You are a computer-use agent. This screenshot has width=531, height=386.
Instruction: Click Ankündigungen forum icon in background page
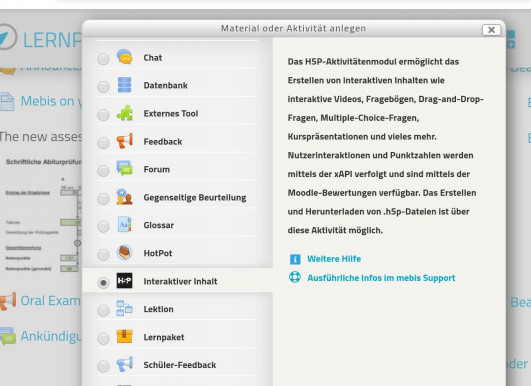(x=8, y=336)
